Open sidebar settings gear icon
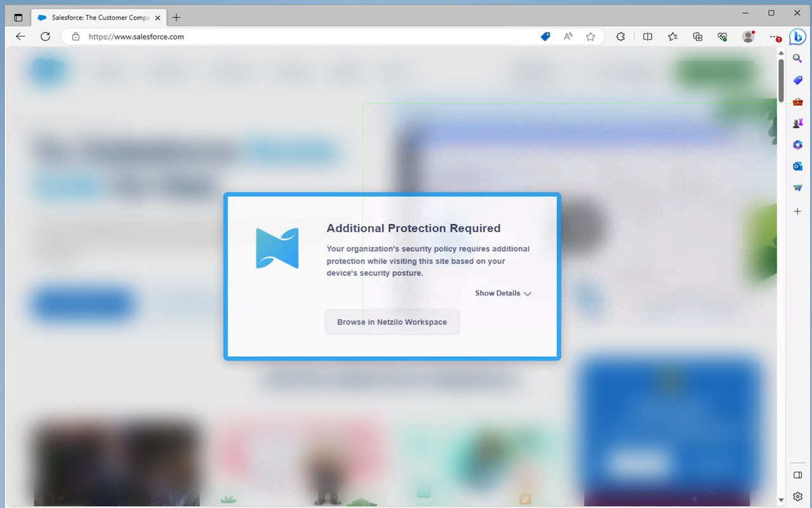The height and width of the screenshot is (508, 812). (x=798, y=497)
